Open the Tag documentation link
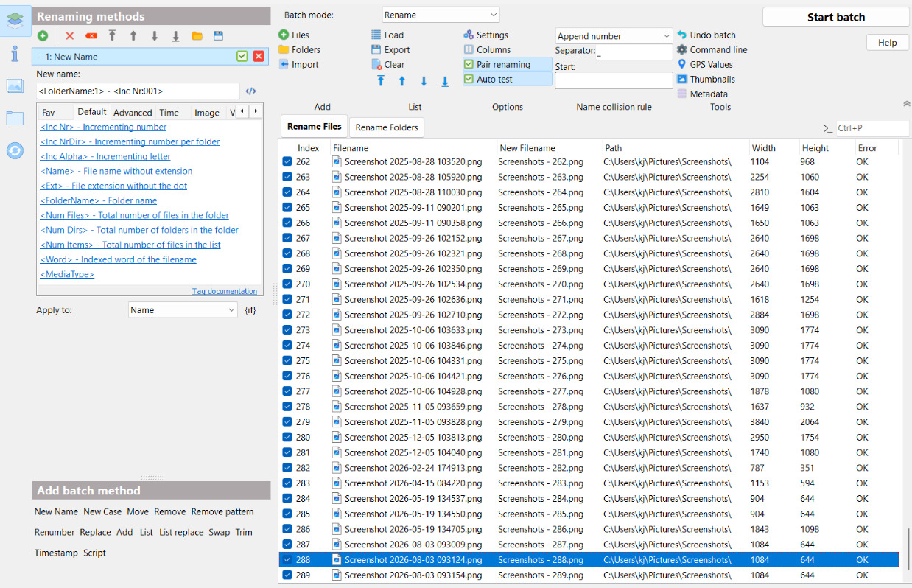The width and height of the screenshot is (912, 588). click(x=225, y=291)
